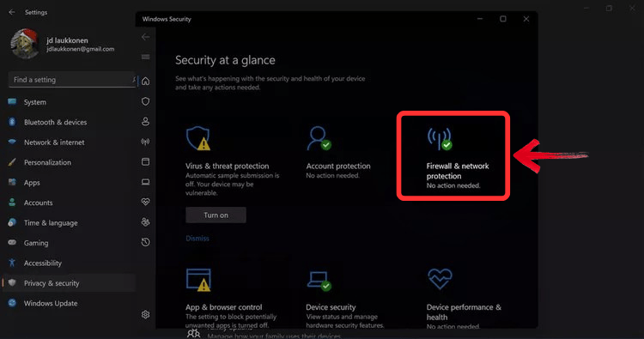
Task: Click App & browser control title
Action: tap(223, 307)
